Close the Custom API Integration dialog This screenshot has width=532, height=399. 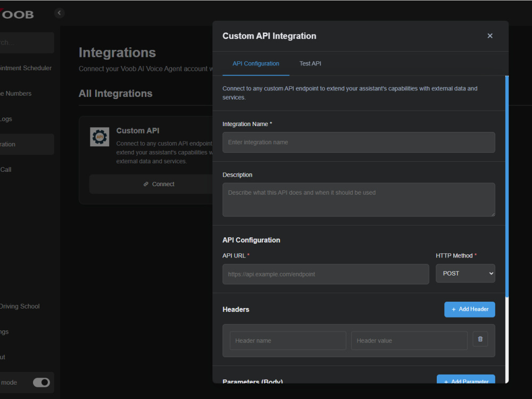489,36
